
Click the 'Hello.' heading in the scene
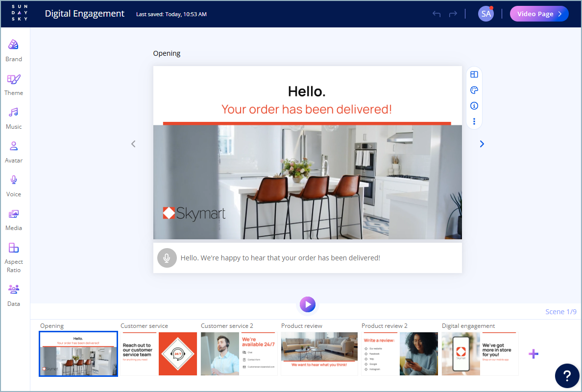307,92
